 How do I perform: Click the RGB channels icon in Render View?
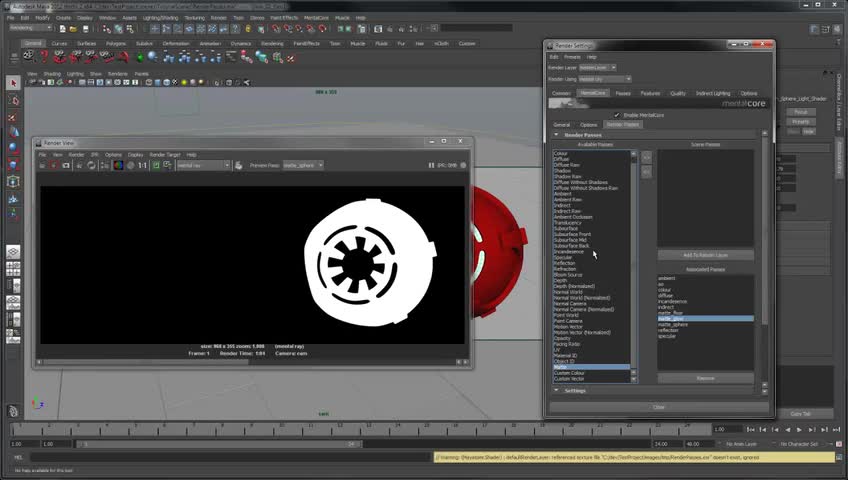pyautogui.click(x=118, y=165)
